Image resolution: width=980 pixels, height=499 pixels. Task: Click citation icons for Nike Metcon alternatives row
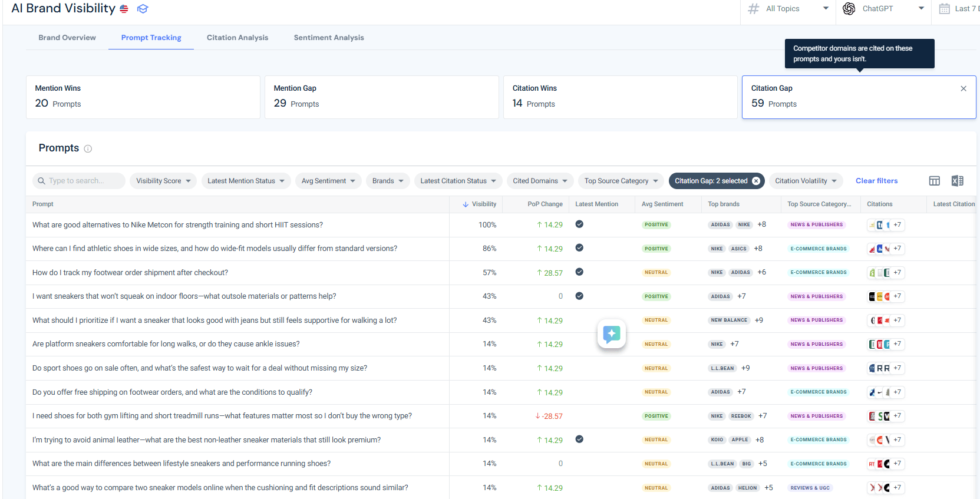(x=886, y=224)
